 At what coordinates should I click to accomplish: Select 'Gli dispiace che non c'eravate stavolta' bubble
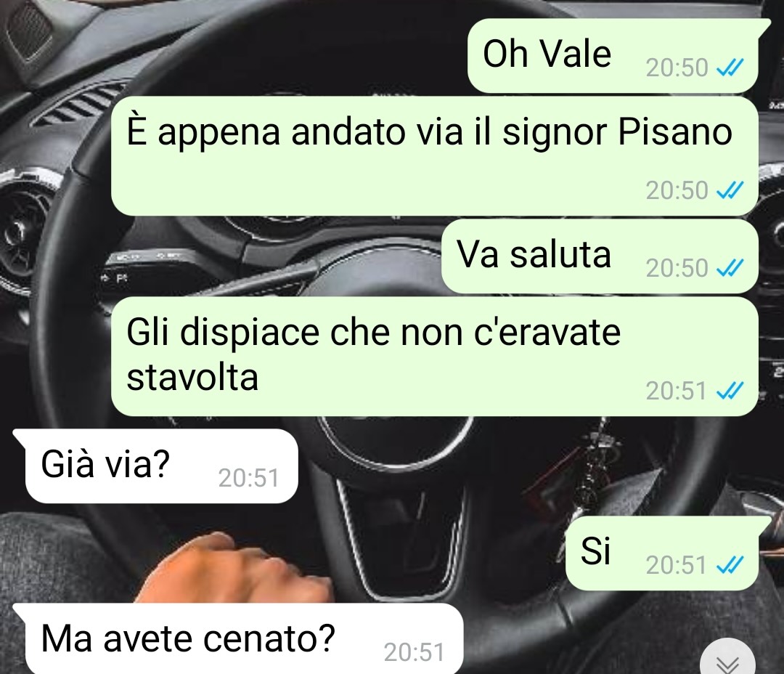pos(435,357)
